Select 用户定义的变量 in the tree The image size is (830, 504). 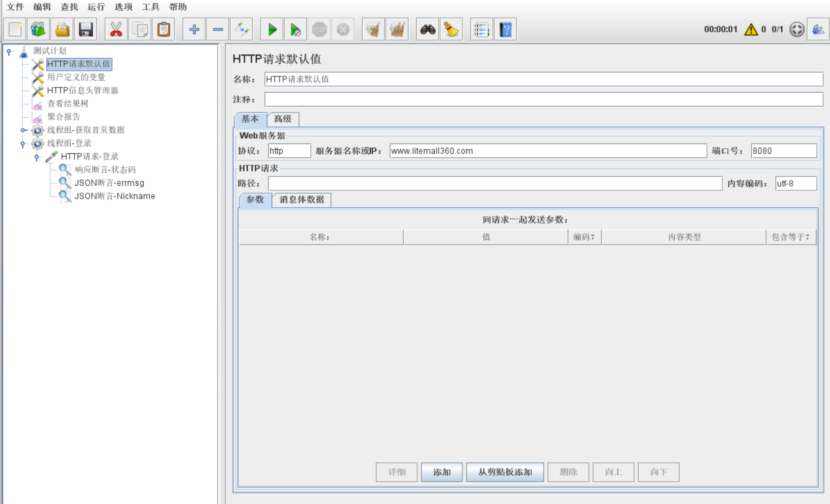pyautogui.click(x=76, y=77)
